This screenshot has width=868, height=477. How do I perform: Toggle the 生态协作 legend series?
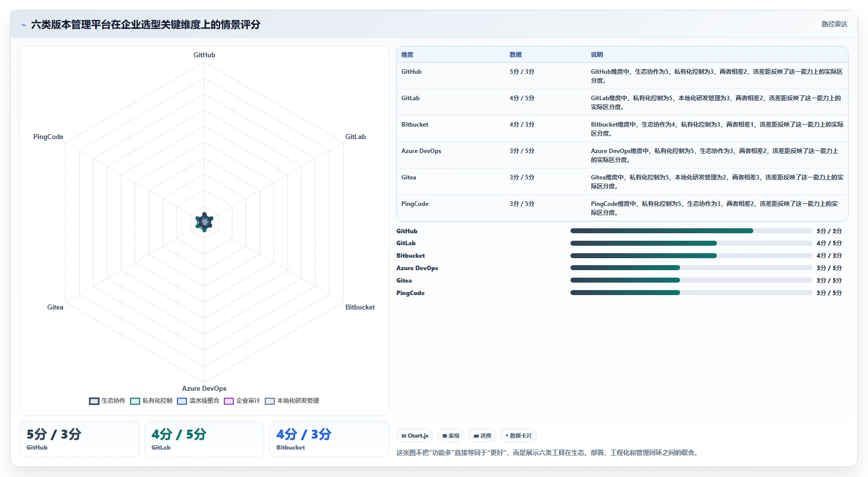(x=107, y=401)
